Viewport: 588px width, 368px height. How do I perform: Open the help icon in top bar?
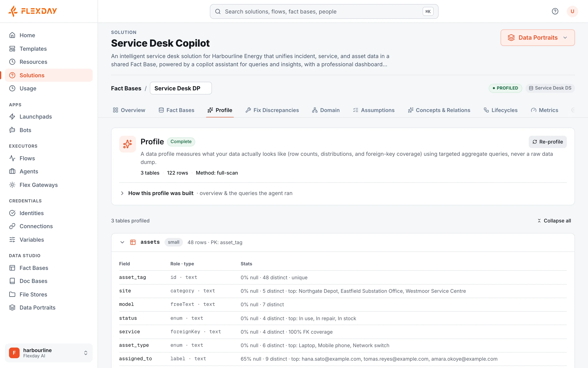555,11
